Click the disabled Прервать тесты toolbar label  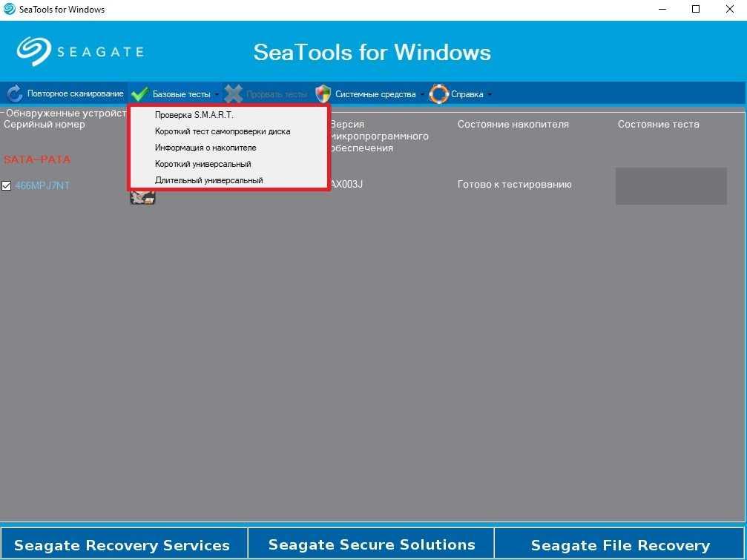click(x=276, y=94)
